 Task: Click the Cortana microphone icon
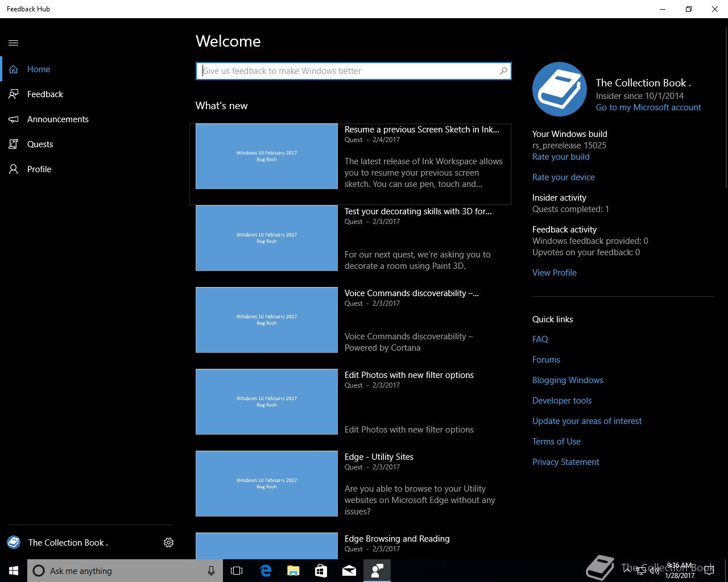[211, 571]
